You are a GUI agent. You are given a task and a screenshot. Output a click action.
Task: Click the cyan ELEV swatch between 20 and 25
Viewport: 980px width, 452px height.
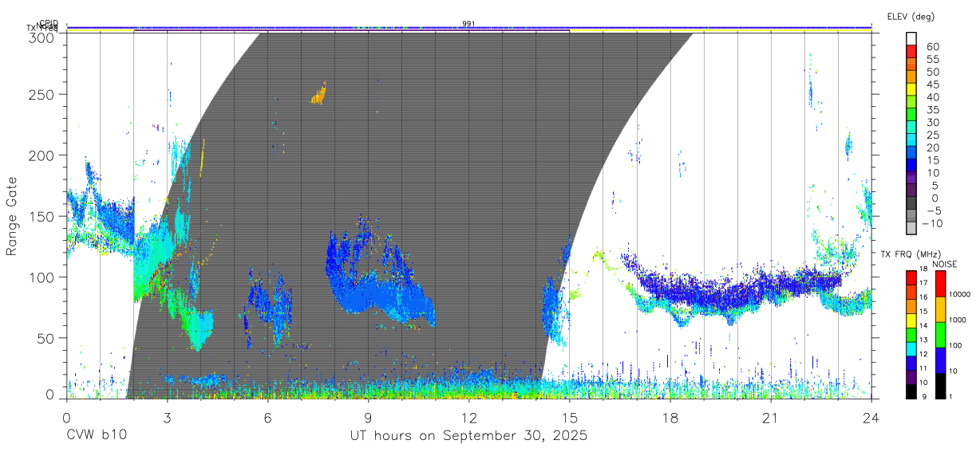(x=911, y=141)
